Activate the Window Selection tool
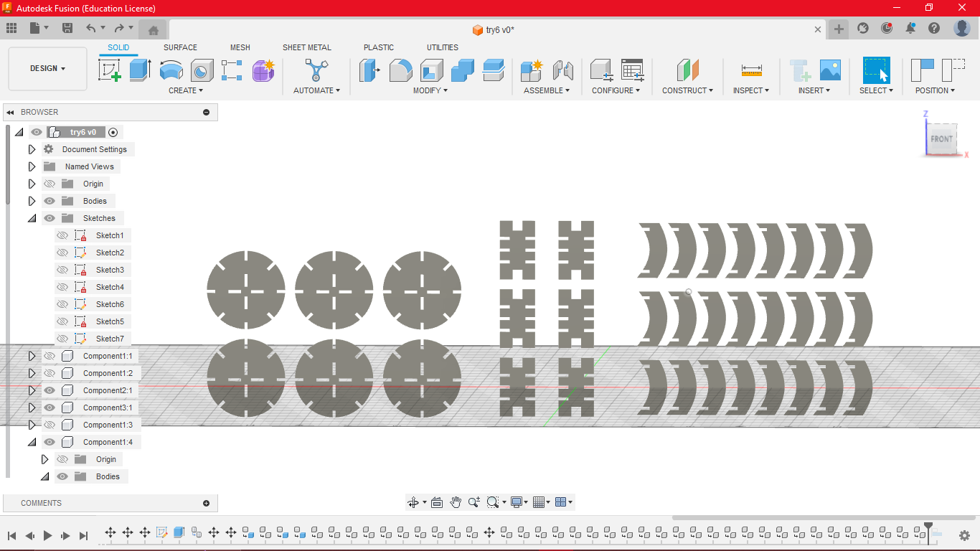This screenshot has height=551, width=980. (x=876, y=70)
